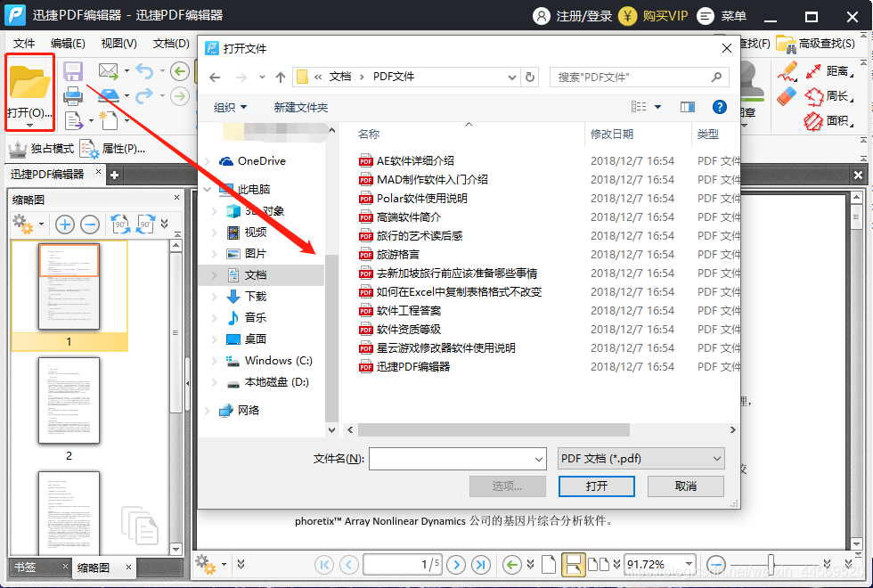The image size is (873, 588).
Task: Open the view mode dropdown arrow in dialog
Action: pos(657,107)
